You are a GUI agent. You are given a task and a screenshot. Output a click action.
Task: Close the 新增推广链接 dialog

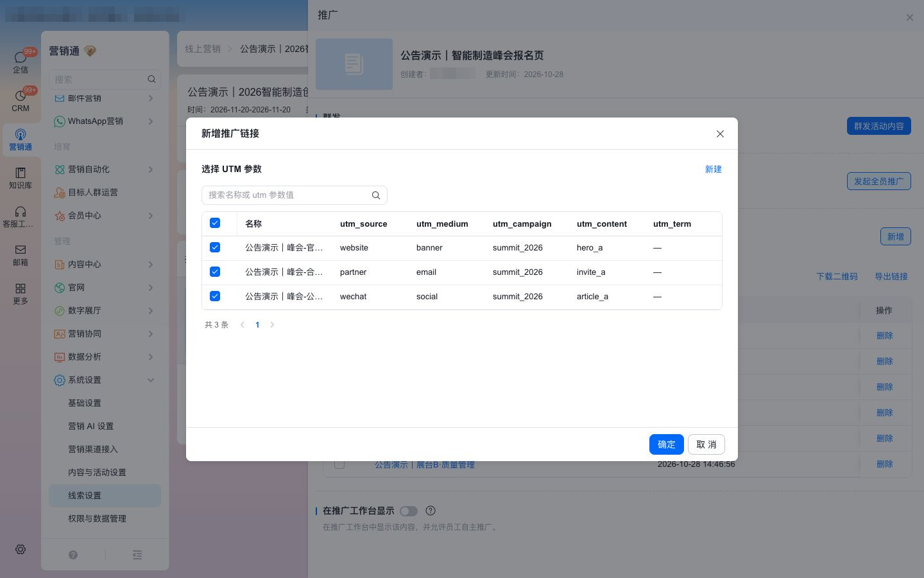720,134
